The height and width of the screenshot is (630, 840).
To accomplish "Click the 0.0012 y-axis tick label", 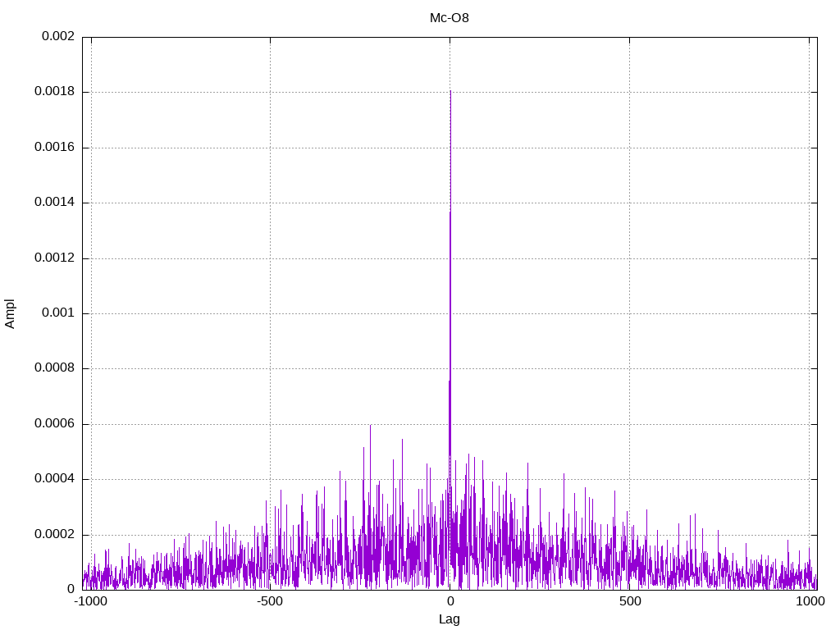I will pos(54,258).
